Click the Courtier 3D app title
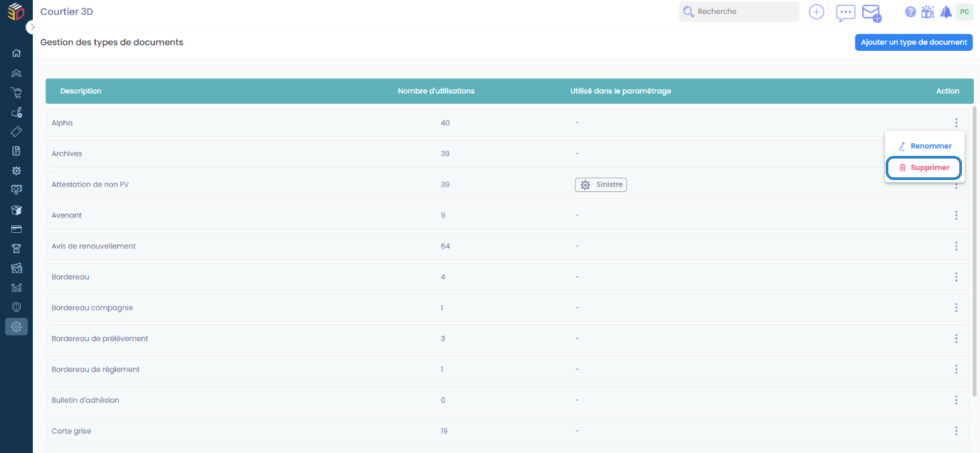 click(67, 11)
